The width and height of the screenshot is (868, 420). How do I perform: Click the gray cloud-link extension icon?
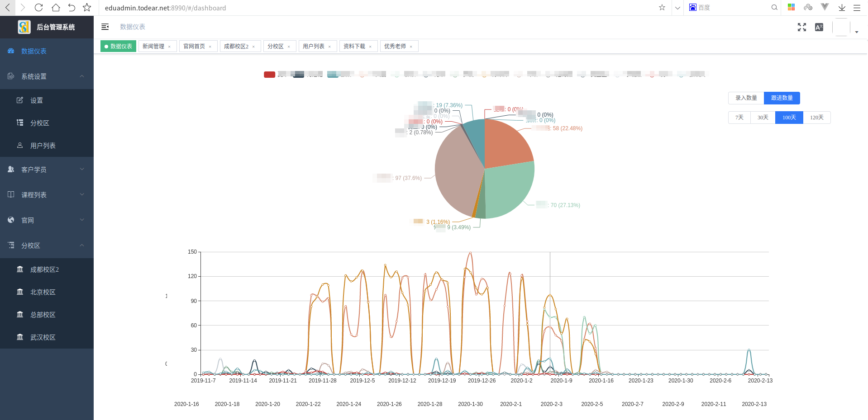pyautogui.click(x=808, y=7)
